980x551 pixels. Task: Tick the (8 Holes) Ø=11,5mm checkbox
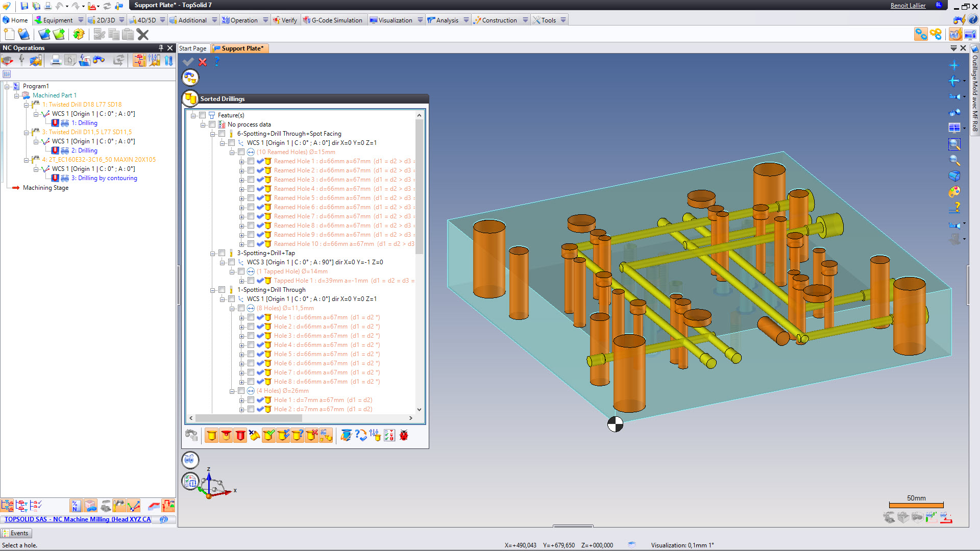pos(241,308)
